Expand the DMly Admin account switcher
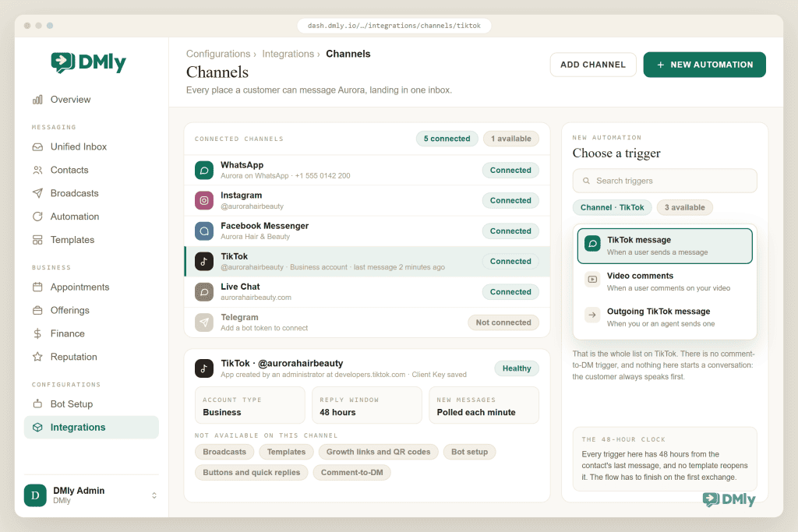The image size is (798, 532). click(154, 495)
